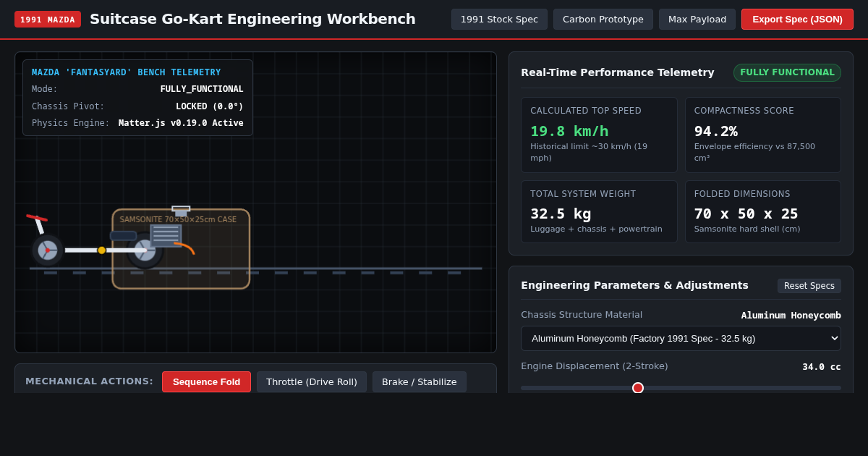
Task: Select the 94.2% compactness score value
Action: click(716, 131)
